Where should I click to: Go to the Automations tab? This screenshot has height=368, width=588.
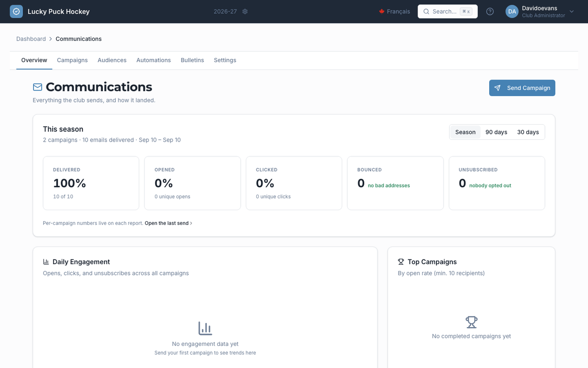tap(153, 60)
